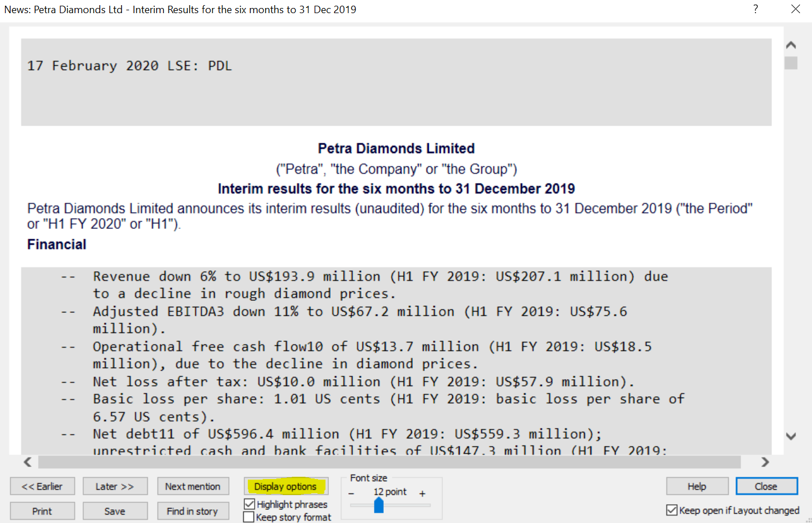This screenshot has width=812, height=523.
Task: Click the font size slider handle
Action: (x=379, y=505)
